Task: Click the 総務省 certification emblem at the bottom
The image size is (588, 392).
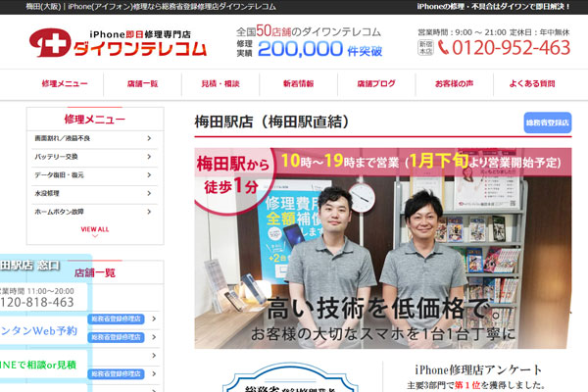Action: 290,377
